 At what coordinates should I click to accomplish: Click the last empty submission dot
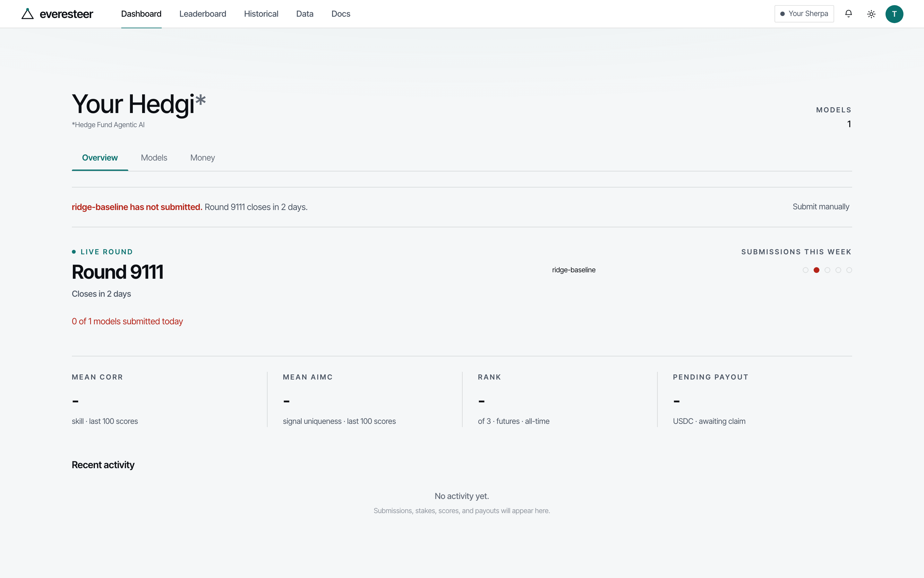pyautogui.click(x=849, y=270)
